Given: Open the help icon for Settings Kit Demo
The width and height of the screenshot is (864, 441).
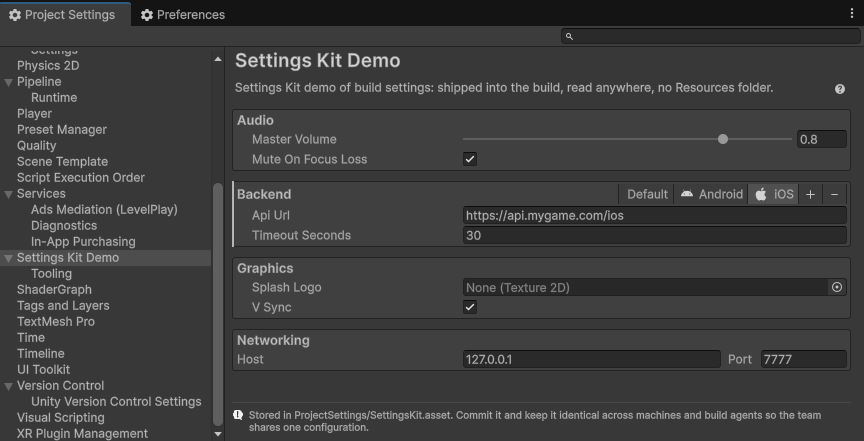Looking at the screenshot, I should click(840, 89).
